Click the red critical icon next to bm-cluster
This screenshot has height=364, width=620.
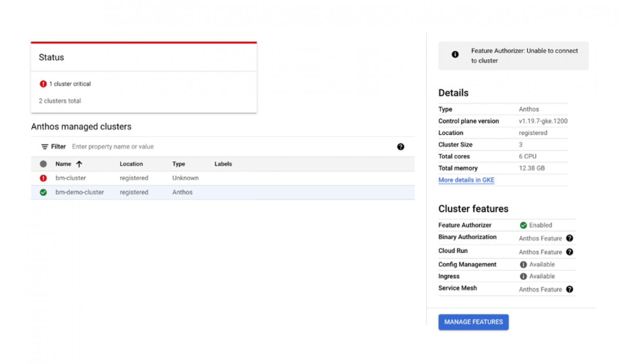43,178
